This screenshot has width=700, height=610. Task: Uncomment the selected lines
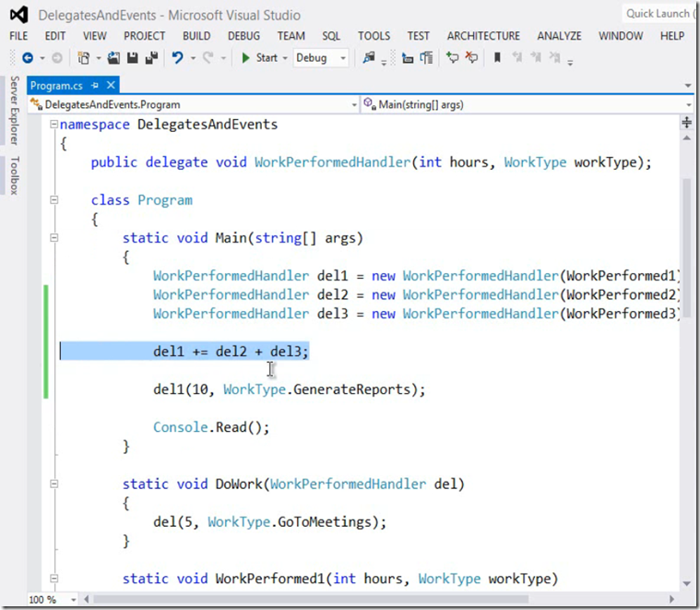(x=471, y=58)
